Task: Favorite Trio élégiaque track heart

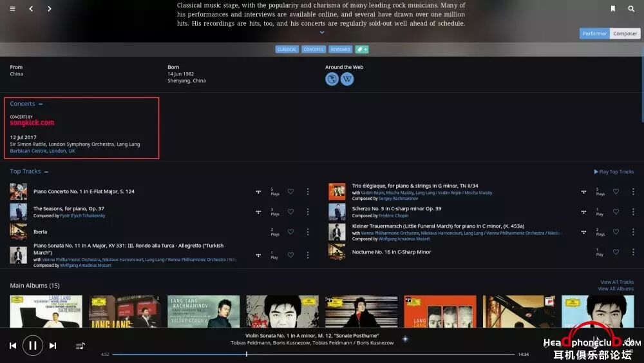Action: click(x=616, y=191)
